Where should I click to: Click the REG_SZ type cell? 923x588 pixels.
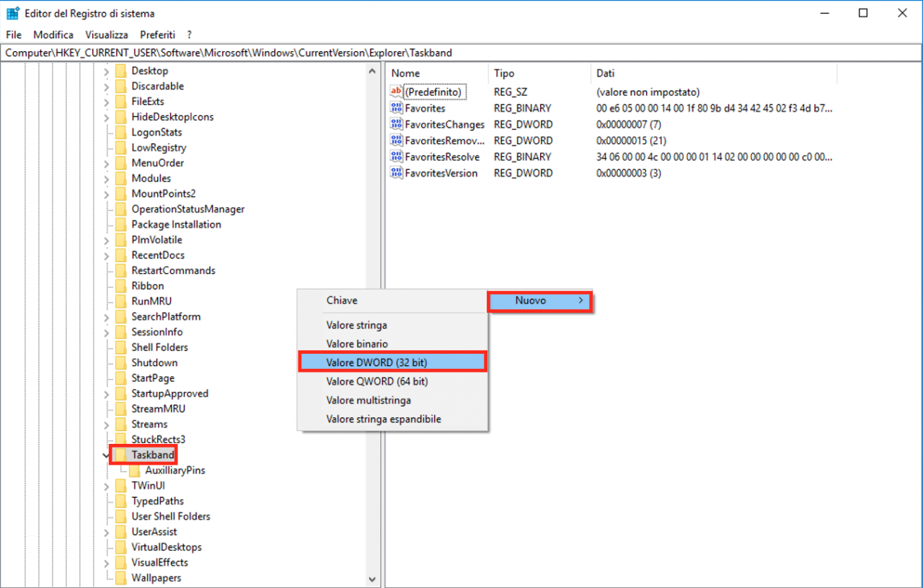click(511, 92)
